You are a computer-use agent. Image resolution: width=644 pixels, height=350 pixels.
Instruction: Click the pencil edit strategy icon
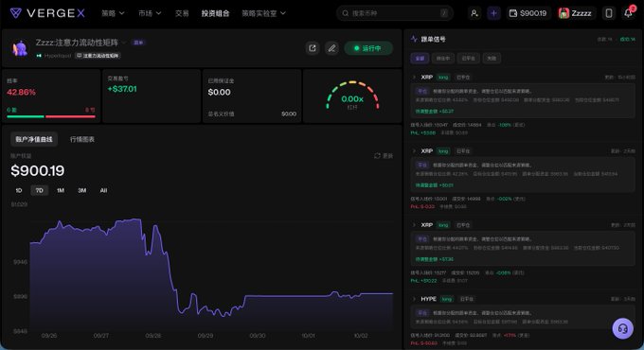click(x=331, y=48)
